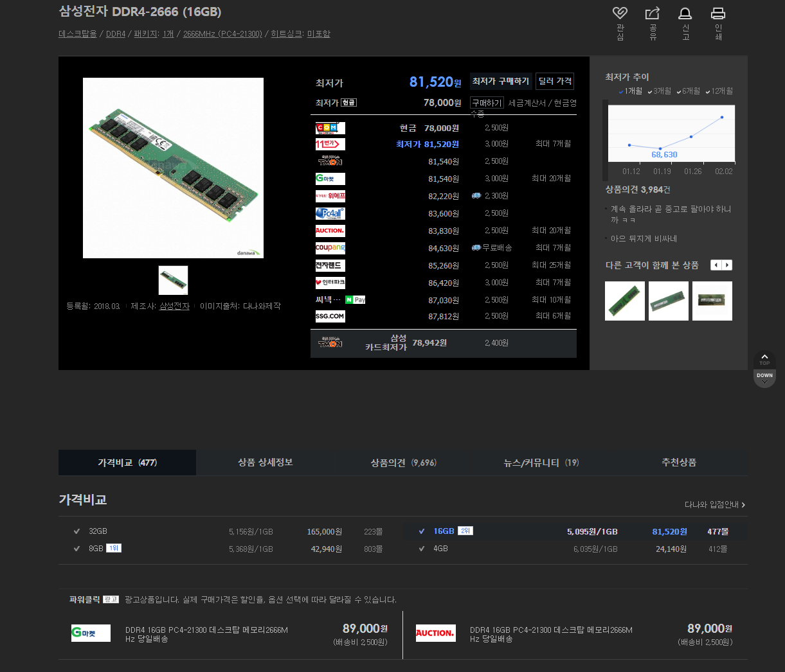The image size is (785, 672).
Task: Switch to 뉴스/커뮤니티 tab
Action: (x=541, y=463)
